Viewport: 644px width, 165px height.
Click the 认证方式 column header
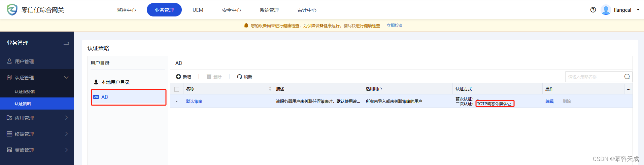coord(464,89)
